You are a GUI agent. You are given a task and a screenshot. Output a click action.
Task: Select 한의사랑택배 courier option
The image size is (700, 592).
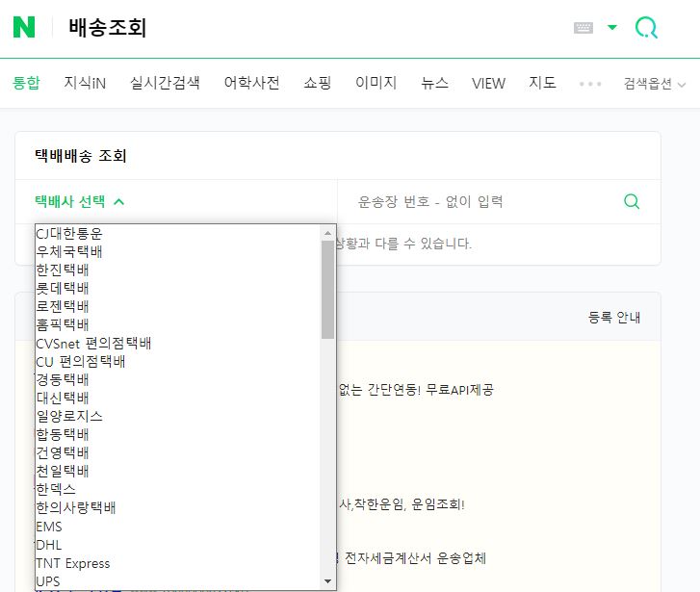178,508
